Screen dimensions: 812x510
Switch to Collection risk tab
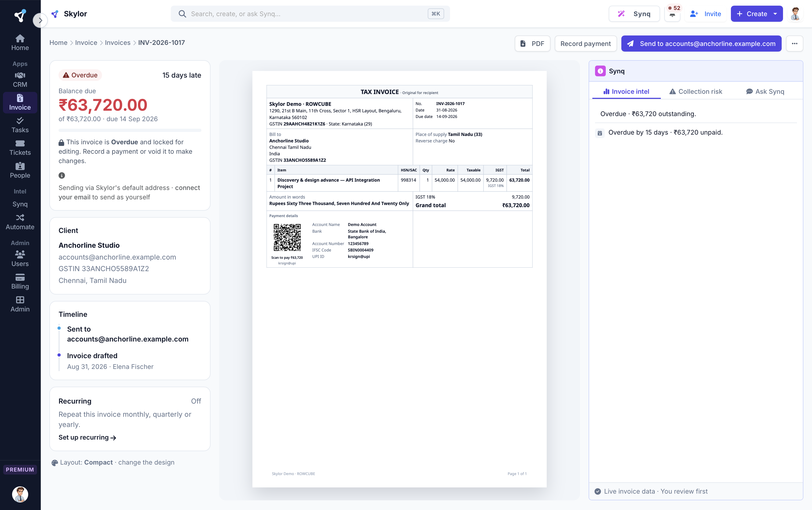click(696, 91)
